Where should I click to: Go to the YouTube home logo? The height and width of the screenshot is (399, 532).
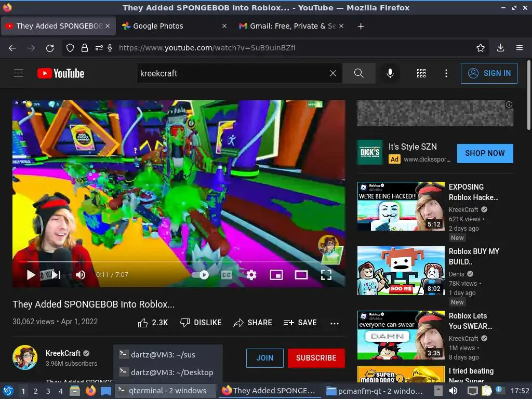tap(61, 73)
